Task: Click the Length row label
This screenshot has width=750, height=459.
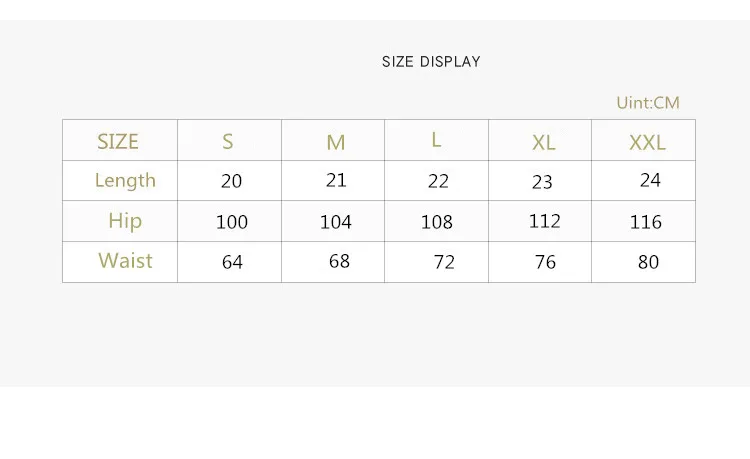Action: 125,180
